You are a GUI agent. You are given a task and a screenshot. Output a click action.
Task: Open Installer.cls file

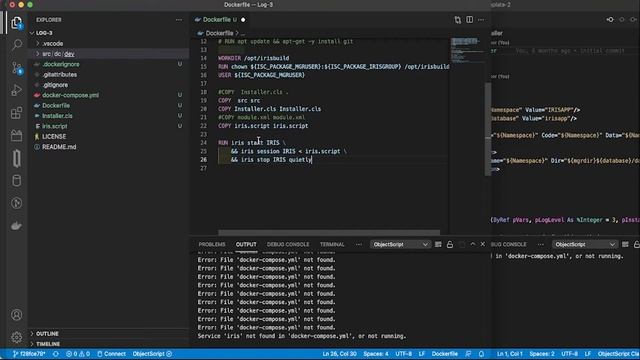[x=57, y=116]
